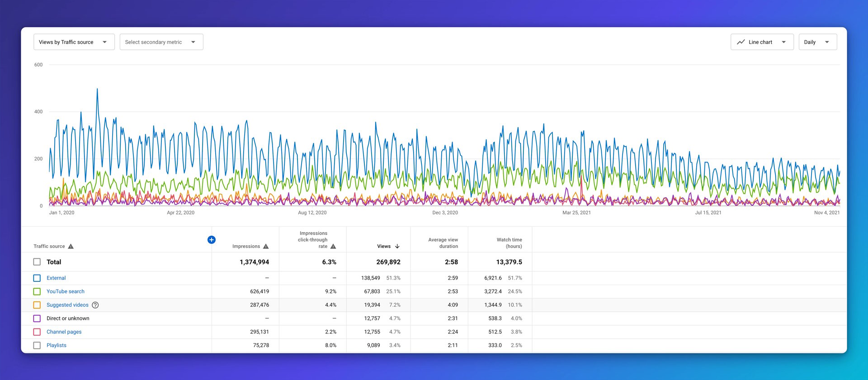Toggle the Total row checkbox
This screenshot has width=868, height=380.
[37, 262]
